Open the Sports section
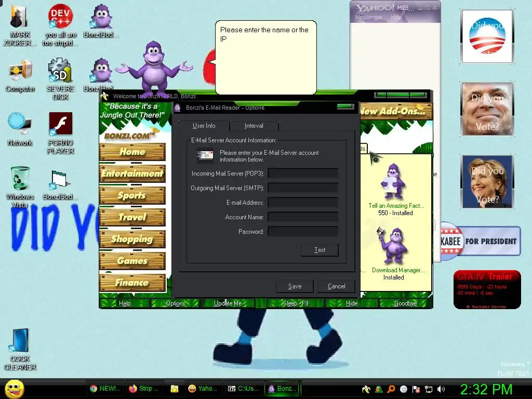The width and height of the screenshot is (532, 399). click(x=132, y=195)
